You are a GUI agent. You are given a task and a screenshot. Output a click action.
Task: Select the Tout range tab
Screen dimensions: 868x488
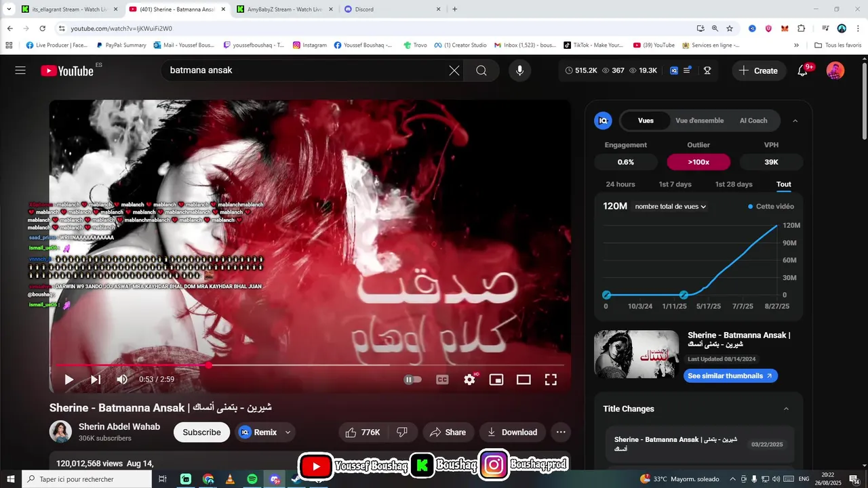pos(784,184)
